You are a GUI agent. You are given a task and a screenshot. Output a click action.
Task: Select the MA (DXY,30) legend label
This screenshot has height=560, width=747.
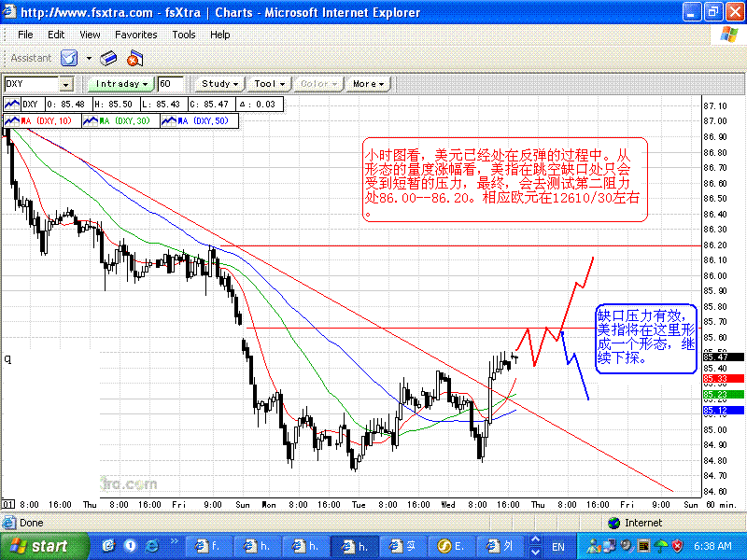click(x=124, y=121)
